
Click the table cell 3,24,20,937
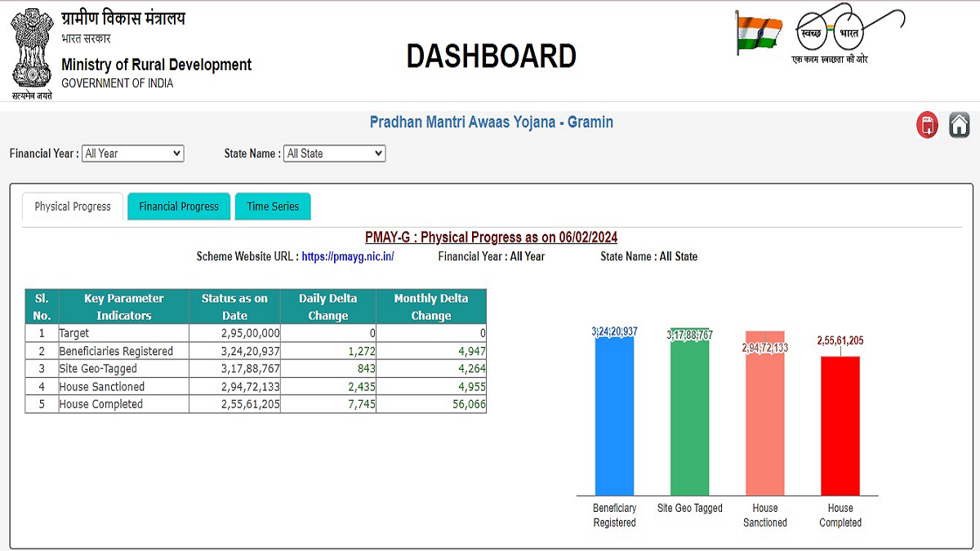250,351
